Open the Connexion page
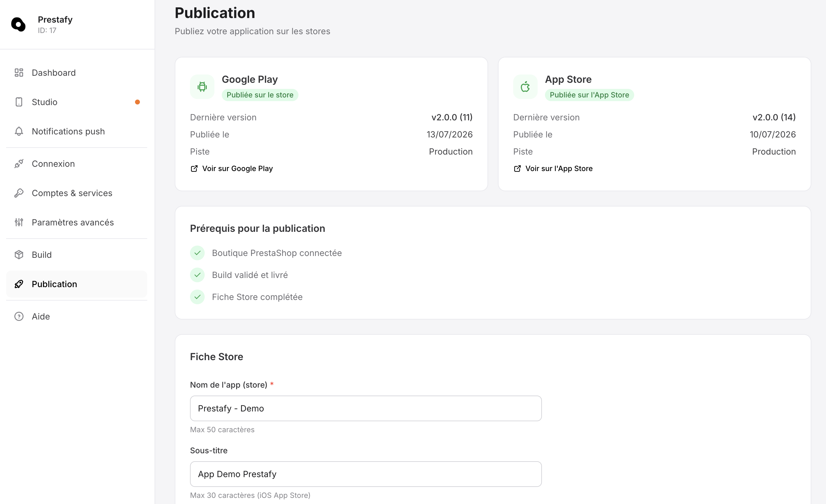 coord(77,164)
